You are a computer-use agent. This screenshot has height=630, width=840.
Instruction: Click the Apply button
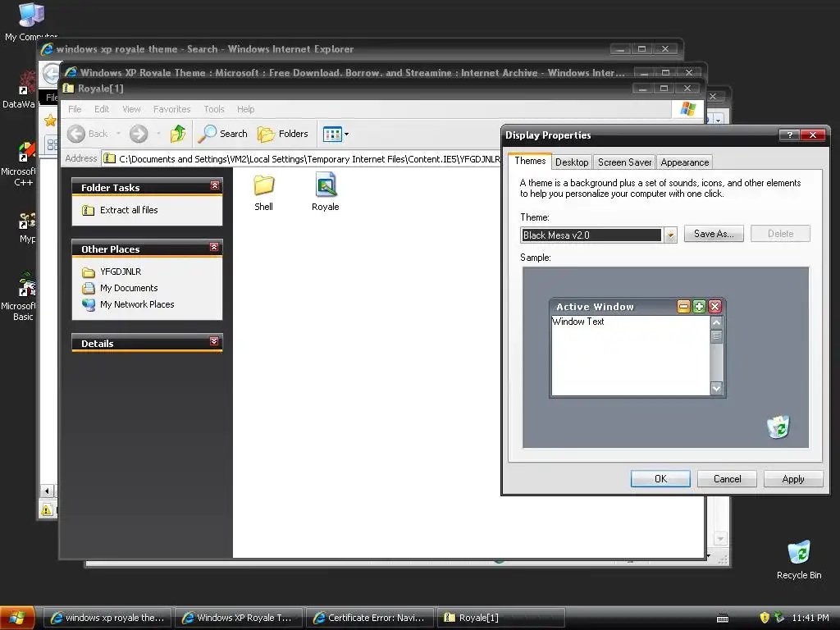pos(793,479)
